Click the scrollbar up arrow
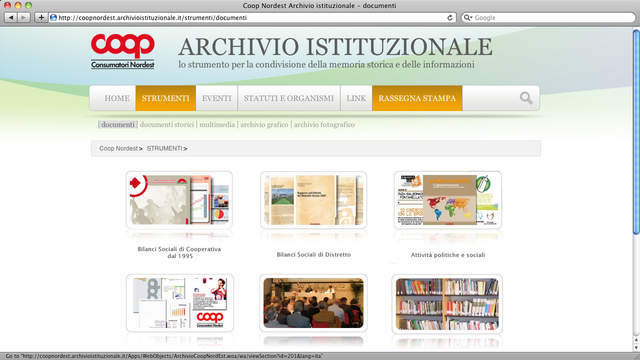This screenshot has height=360, width=640. pyautogui.click(x=636, y=340)
